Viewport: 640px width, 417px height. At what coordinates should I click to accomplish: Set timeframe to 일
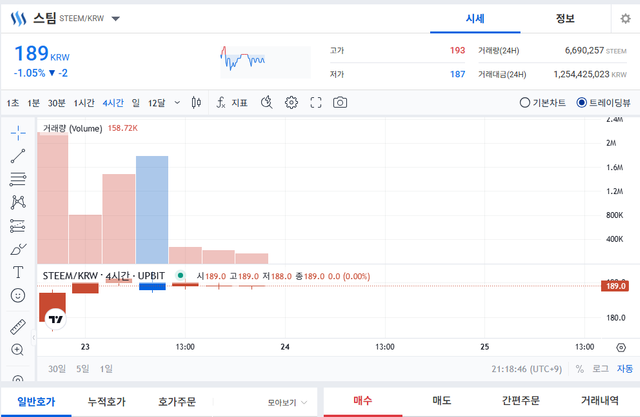coord(136,103)
